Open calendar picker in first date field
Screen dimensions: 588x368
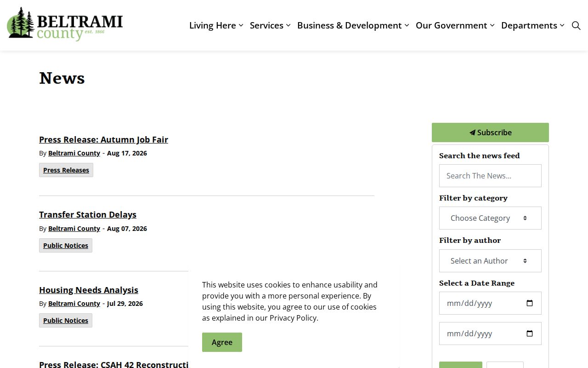pos(529,303)
